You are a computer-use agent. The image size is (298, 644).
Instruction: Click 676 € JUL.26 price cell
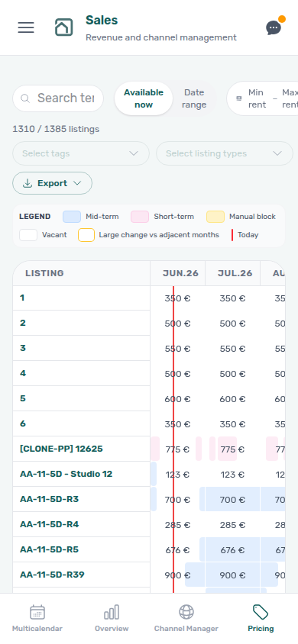pos(232,550)
